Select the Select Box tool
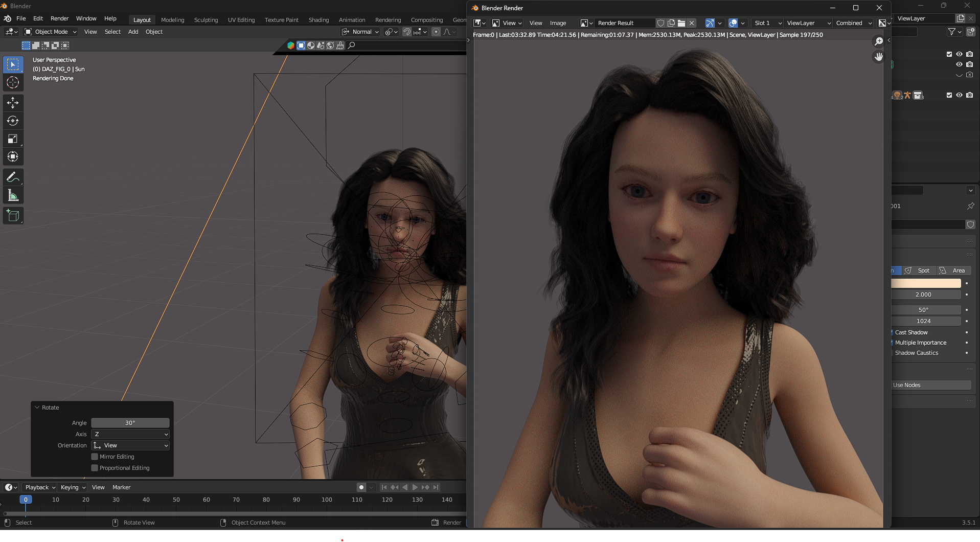 (x=13, y=64)
